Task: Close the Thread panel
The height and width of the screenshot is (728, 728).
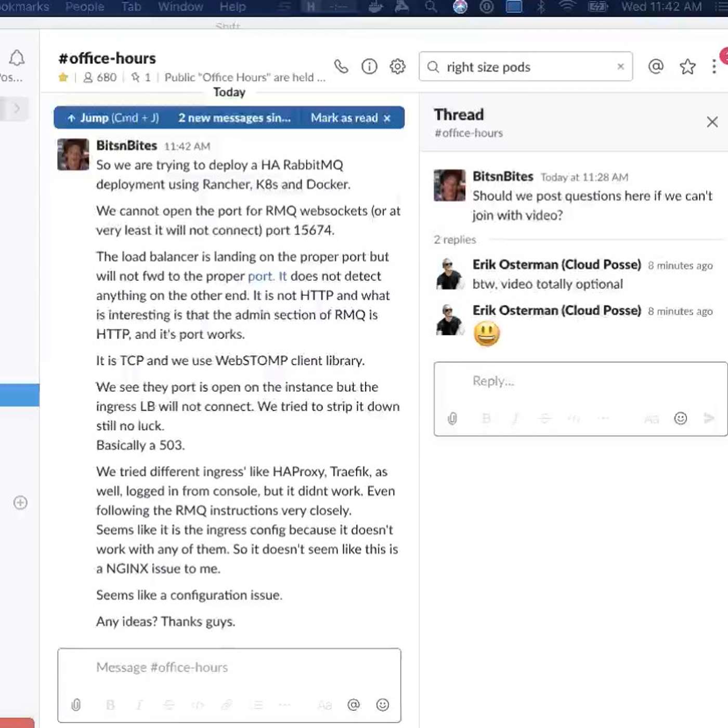Action: click(712, 122)
